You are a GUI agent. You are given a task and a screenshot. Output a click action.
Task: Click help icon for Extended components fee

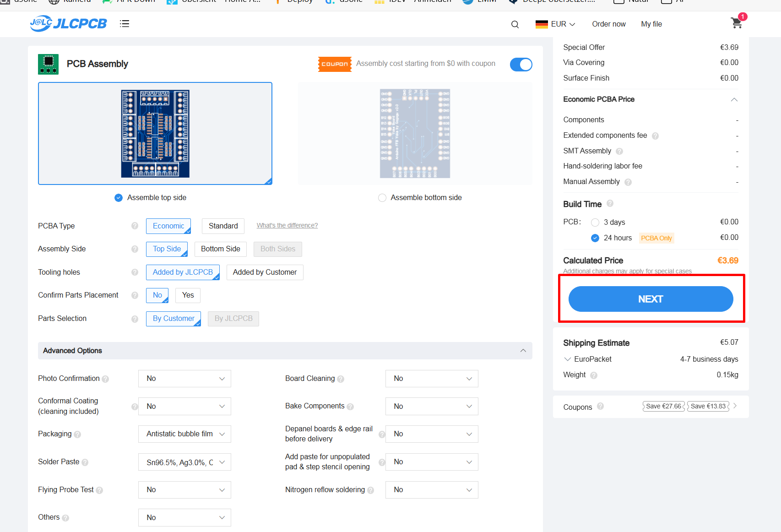655,136
